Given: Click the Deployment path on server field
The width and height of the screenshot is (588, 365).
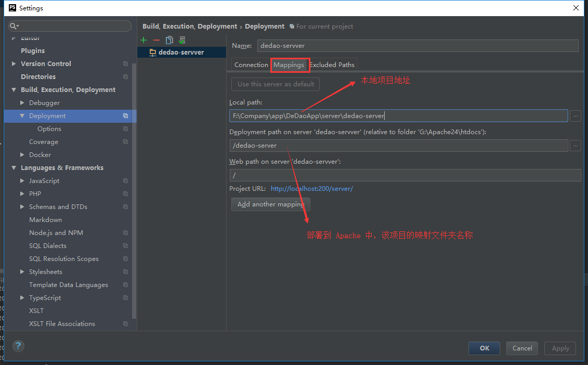Looking at the screenshot, I should point(399,146).
